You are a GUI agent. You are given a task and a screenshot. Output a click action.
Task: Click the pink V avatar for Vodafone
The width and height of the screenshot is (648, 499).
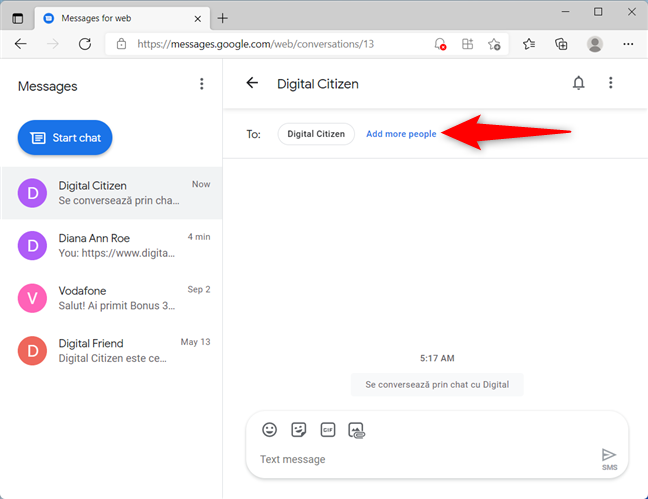(x=32, y=298)
